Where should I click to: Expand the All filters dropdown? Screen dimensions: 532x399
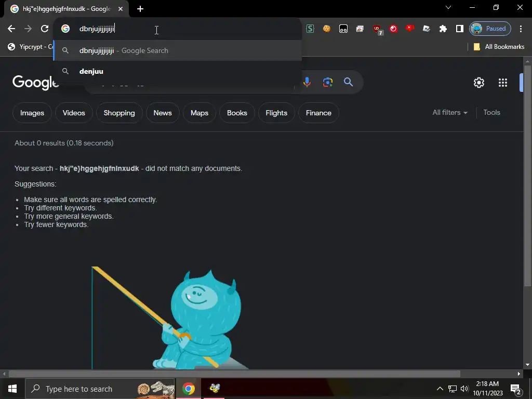tap(449, 113)
